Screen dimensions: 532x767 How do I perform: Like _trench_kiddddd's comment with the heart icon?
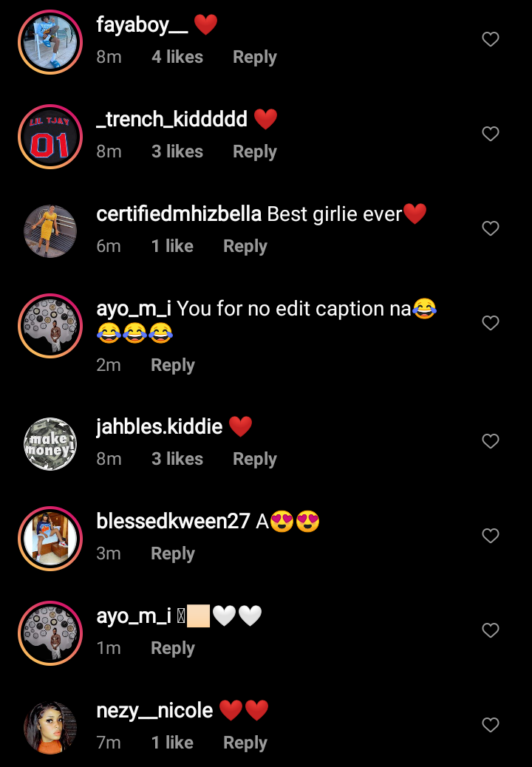coord(491,134)
